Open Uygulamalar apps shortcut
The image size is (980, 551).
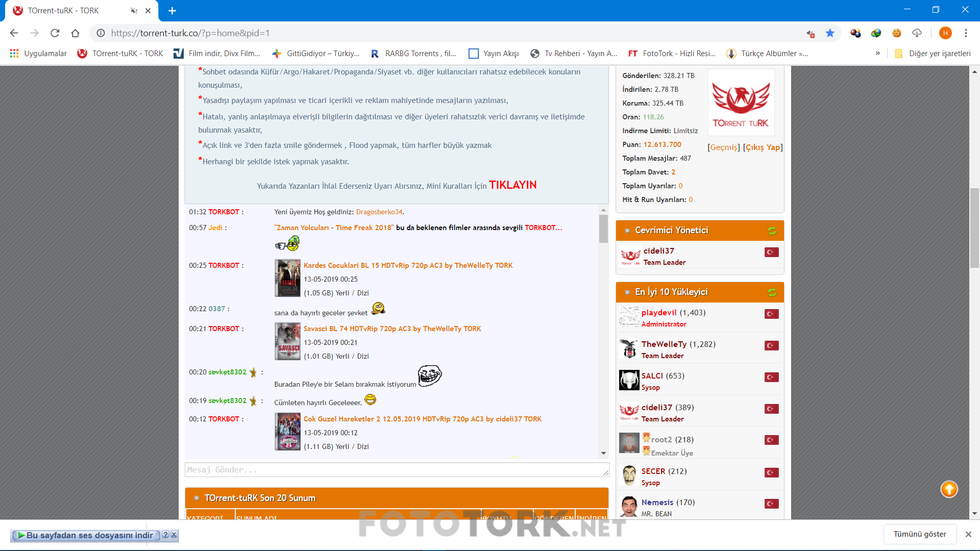(38, 54)
